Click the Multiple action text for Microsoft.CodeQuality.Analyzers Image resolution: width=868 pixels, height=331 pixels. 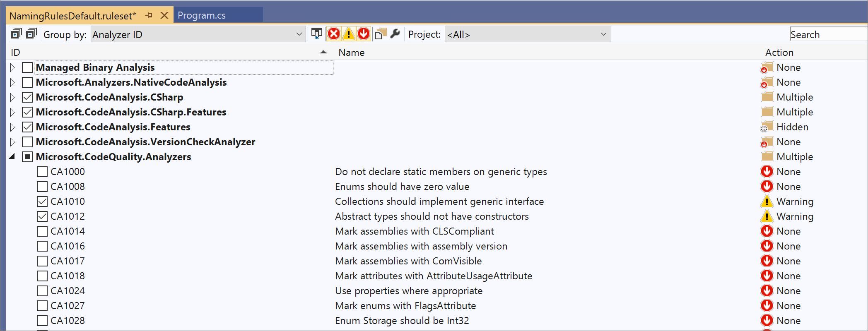coord(795,157)
